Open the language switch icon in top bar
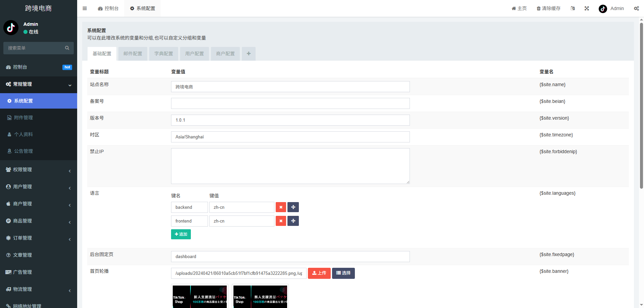The height and width of the screenshot is (308, 644). pos(573,8)
